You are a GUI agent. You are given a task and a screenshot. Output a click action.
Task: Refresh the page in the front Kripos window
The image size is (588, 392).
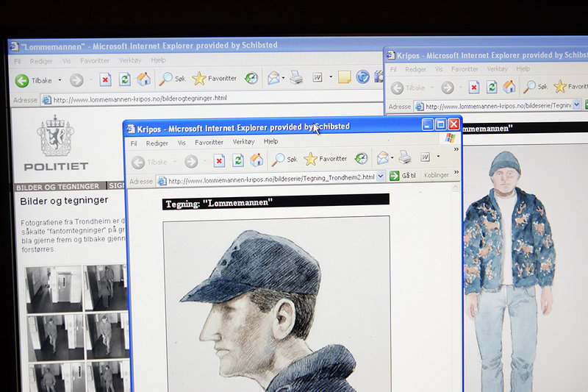238,160
